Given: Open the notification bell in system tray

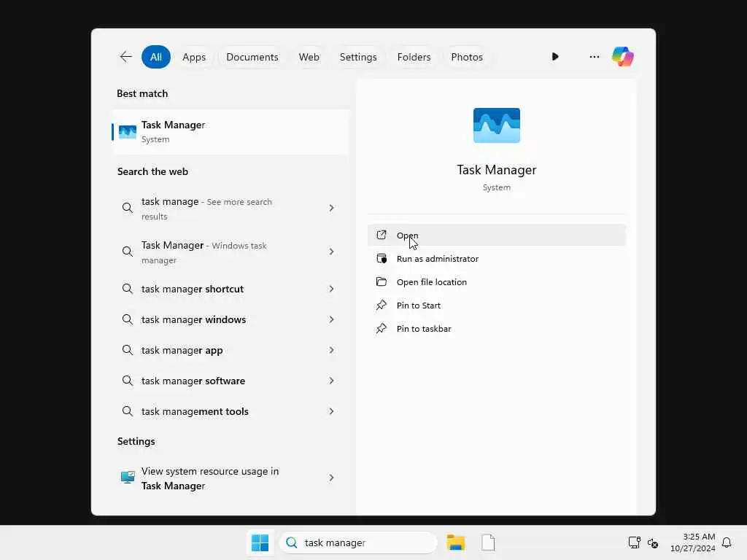Looking at the screenshot, I should [x=727, y=542].
